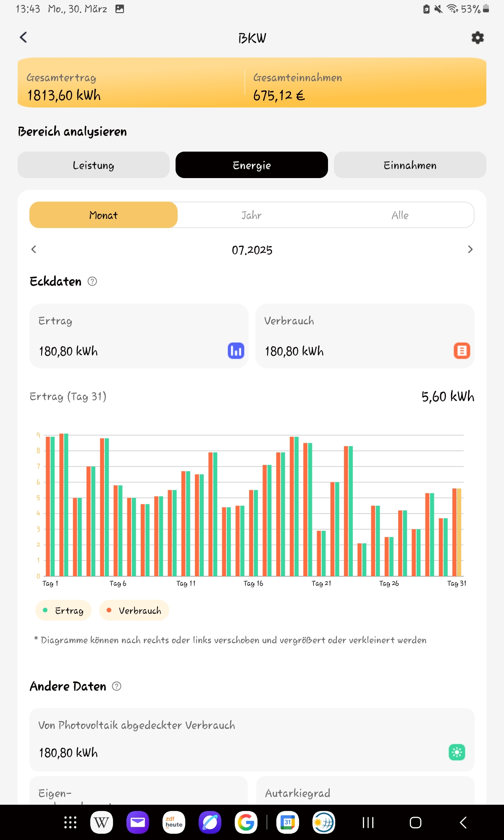The image size is (504, 840).
Task: Open the blue Ertrag chart icon
Action: coord(236,351)
